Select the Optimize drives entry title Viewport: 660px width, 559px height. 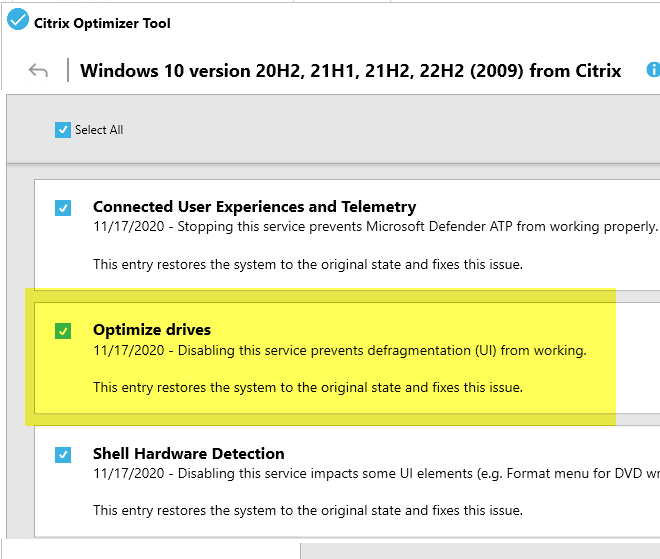(x=152, y=330)
